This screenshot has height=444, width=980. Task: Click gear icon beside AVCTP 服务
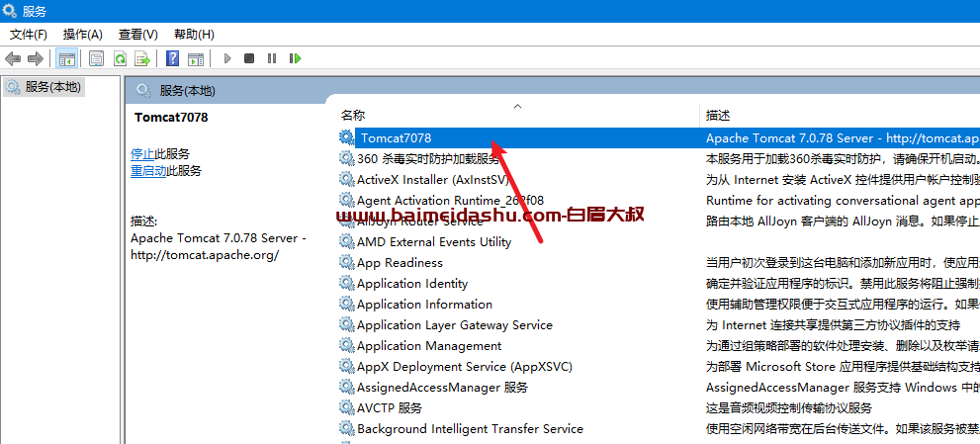[x=346, y=407]
